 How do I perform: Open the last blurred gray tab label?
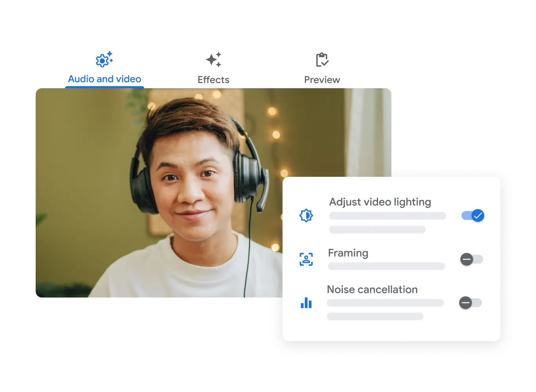coord(323,80)
